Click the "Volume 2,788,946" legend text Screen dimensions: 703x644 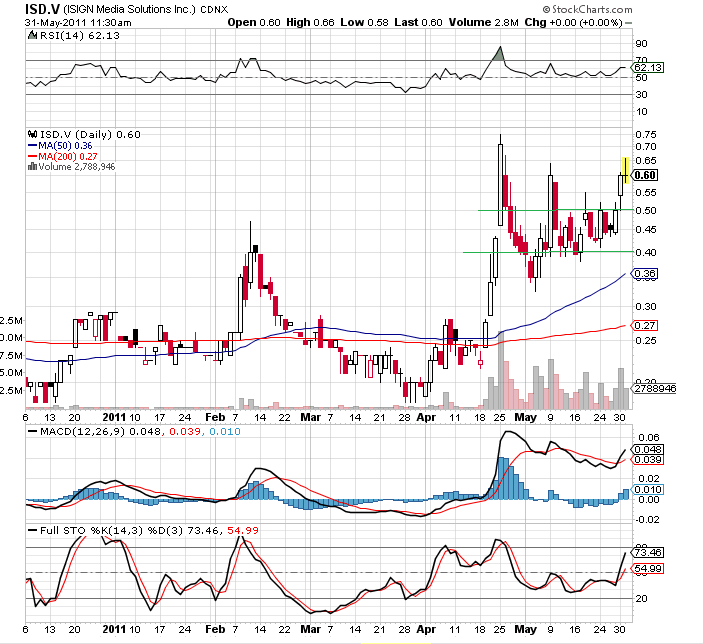click(77, 167)
